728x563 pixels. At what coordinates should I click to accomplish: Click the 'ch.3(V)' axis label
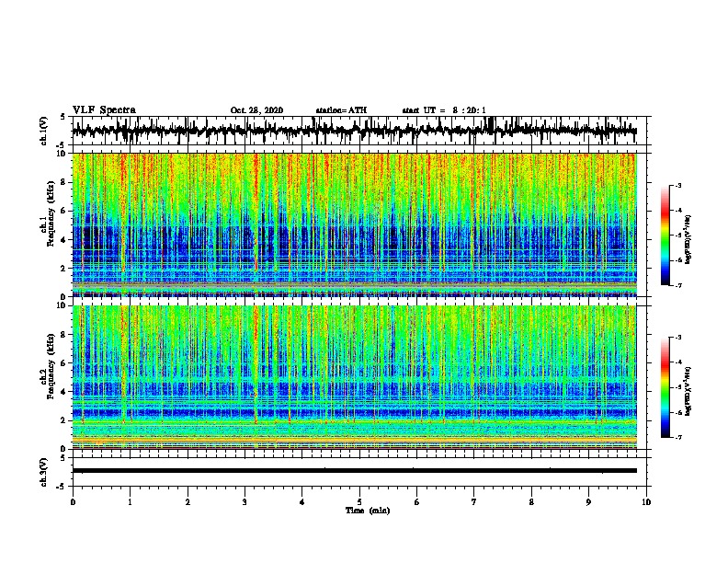click(x=44, y=473)
